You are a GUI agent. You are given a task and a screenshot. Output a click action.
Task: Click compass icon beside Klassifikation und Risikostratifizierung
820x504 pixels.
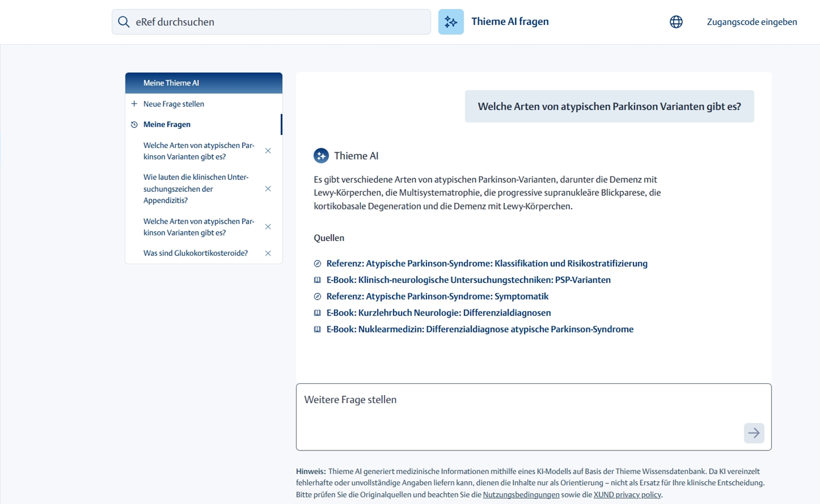click(318, 264)
